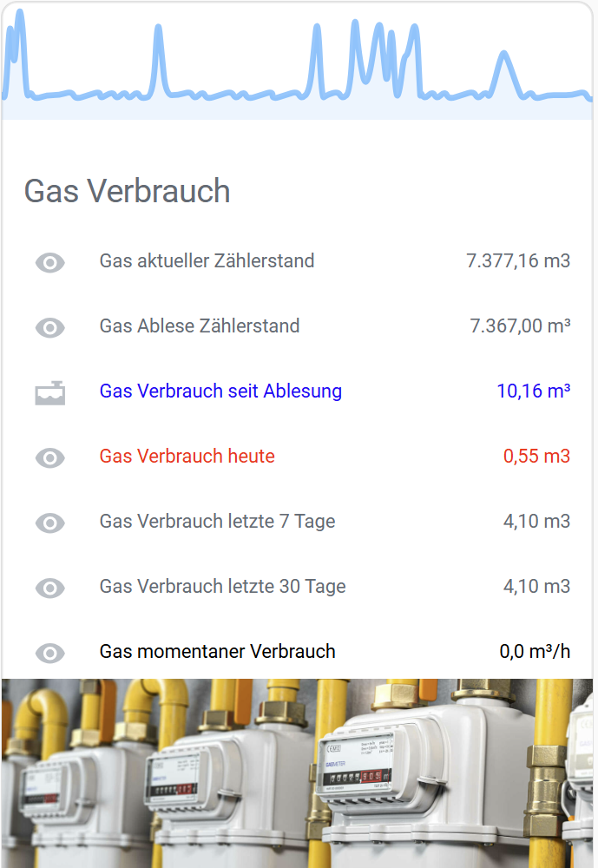Viewport: 598px width, 868px height.
Task: Click eye icon beside Gas aktueller Zählerstand
Action: [50, 262]
